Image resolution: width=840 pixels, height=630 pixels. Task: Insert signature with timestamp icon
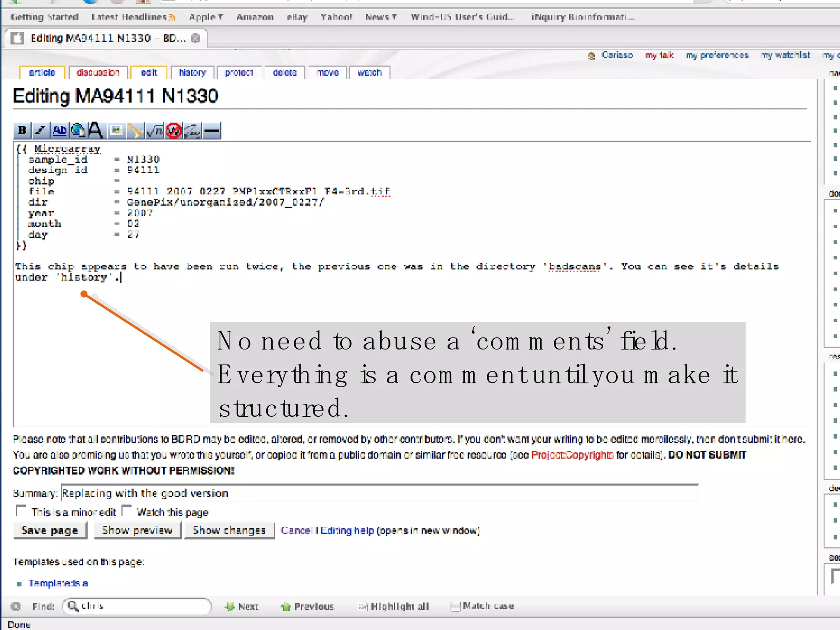click(x=193, y=131)
